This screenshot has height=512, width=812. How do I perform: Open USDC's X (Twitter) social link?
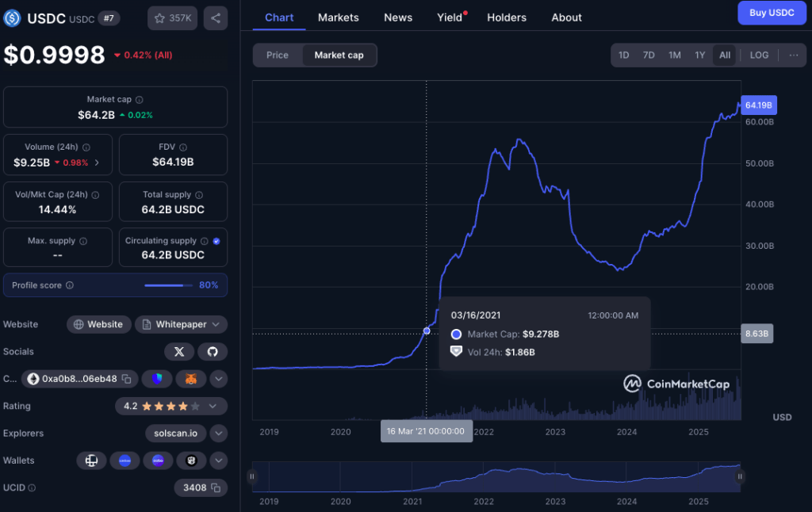(x=179, y=351)
